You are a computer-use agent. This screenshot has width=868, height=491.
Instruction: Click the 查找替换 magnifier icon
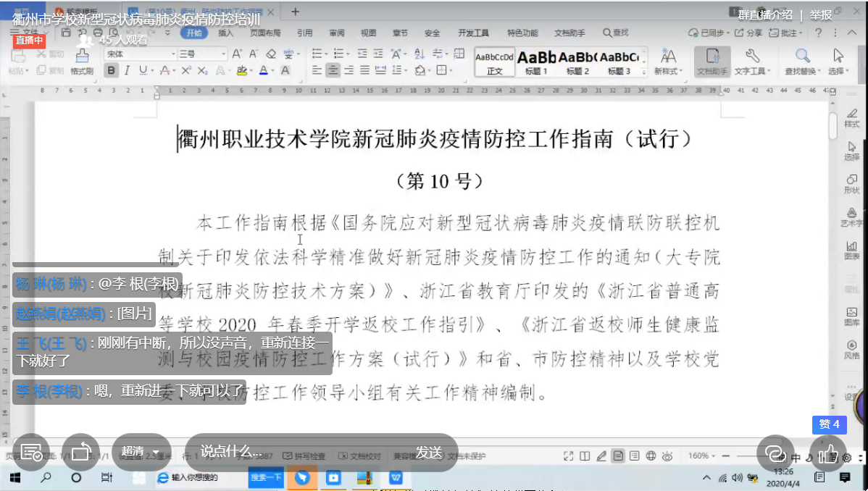[803, 61]
